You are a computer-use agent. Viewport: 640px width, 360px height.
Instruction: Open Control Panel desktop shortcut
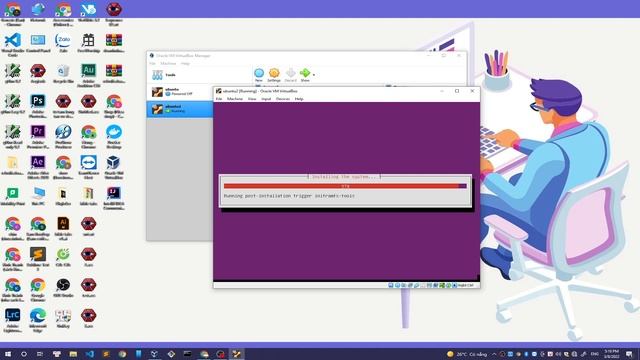pos(38,44)
